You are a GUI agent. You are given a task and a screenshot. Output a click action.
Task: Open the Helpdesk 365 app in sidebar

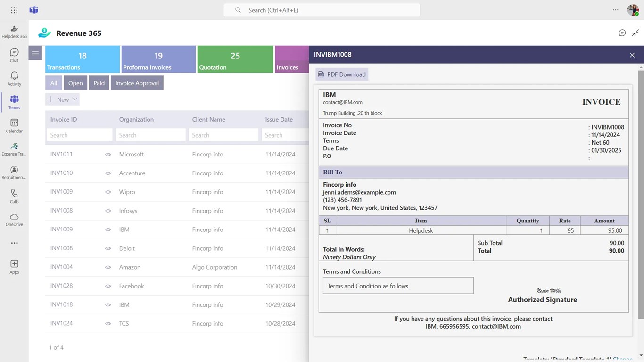click(14, 32)
